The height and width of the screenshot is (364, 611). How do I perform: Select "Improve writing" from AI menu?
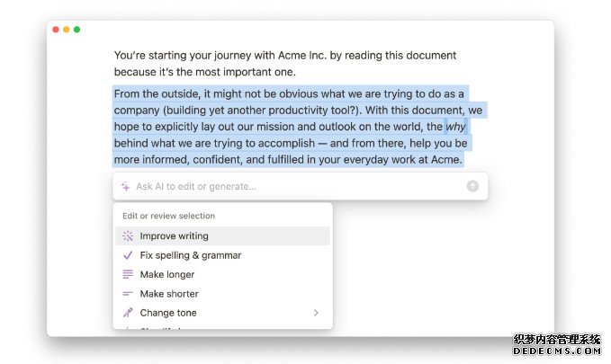pyautogui.click(x=174, y=236)
